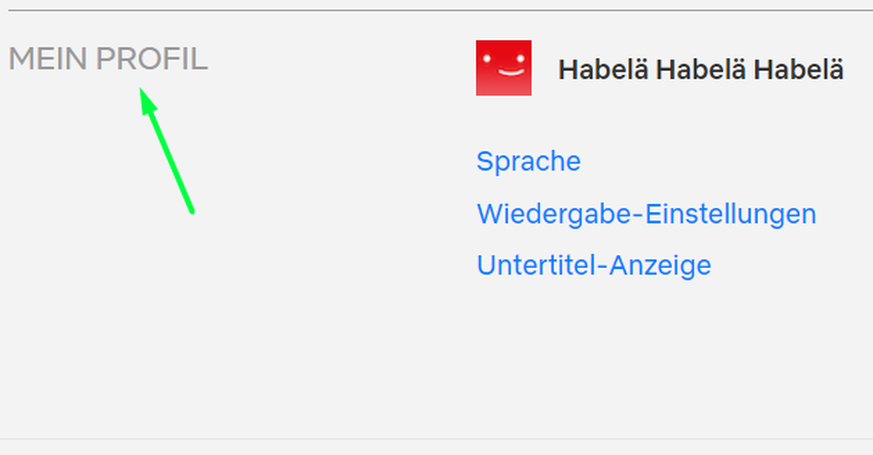Open Wiedergabe-Einstellungen settings link
This screenshot has height=455, width=873.
coord(646,214)
